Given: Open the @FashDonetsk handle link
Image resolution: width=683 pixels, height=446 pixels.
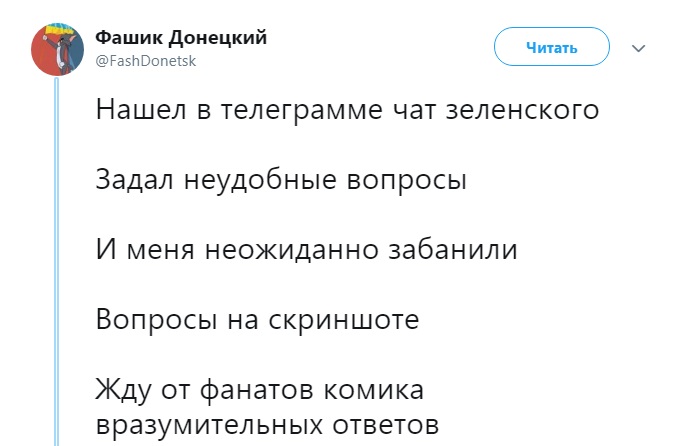Looking at the screenshot, I should point(145,61).
